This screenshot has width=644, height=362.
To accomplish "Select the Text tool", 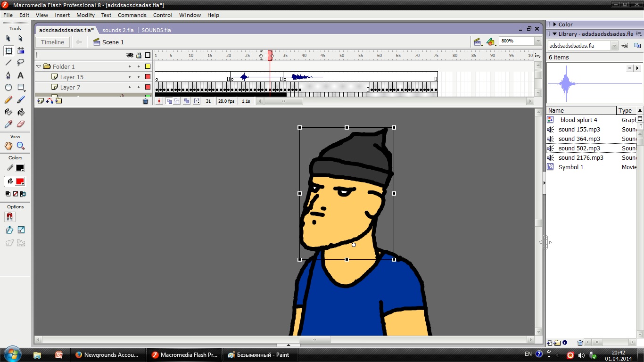I will (21, 75).
